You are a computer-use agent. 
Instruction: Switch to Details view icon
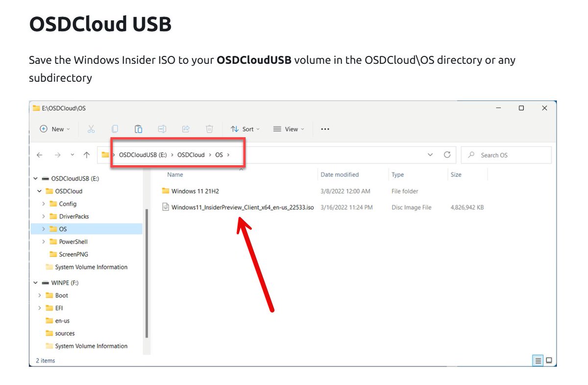[538, 360]
